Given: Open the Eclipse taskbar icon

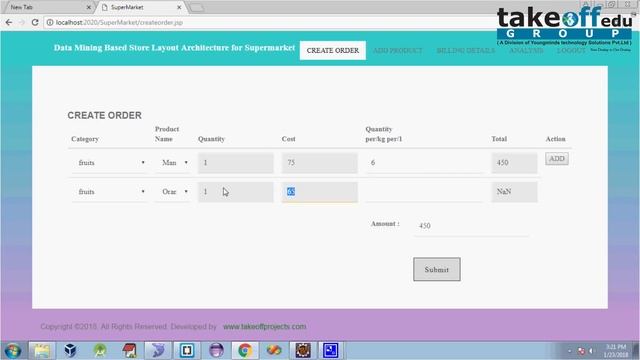Looking at the screenshot, I should (x=216, y=351).
